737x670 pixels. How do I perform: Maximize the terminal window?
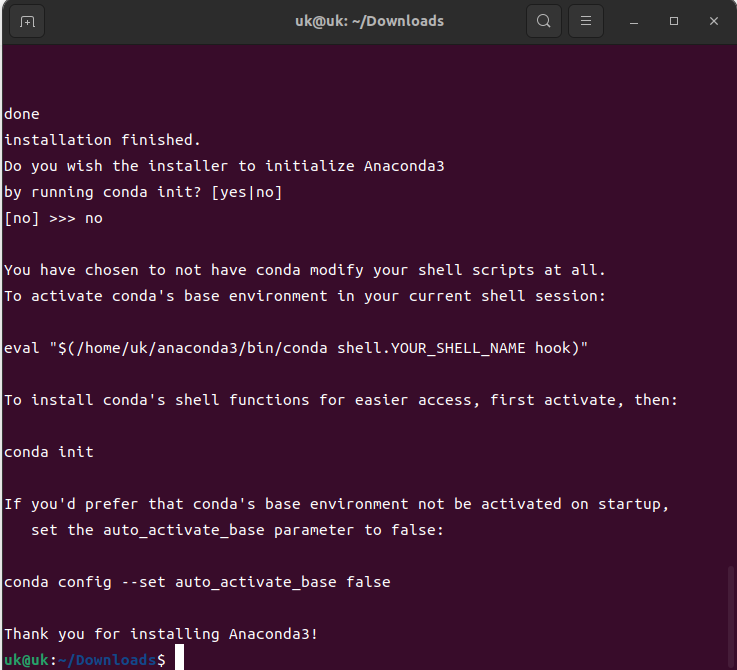coord(674,21)
